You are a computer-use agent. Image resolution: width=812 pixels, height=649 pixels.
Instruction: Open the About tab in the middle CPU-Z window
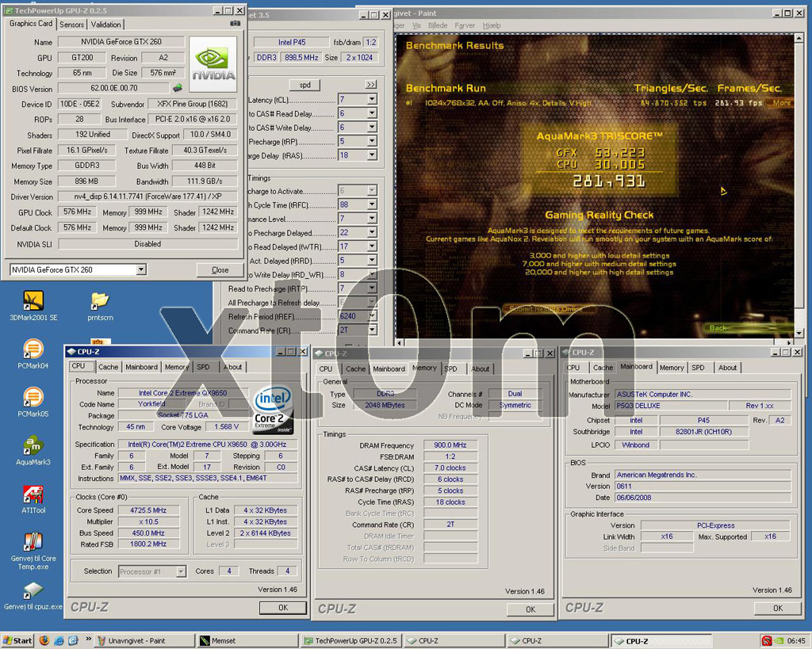(480, 369)
